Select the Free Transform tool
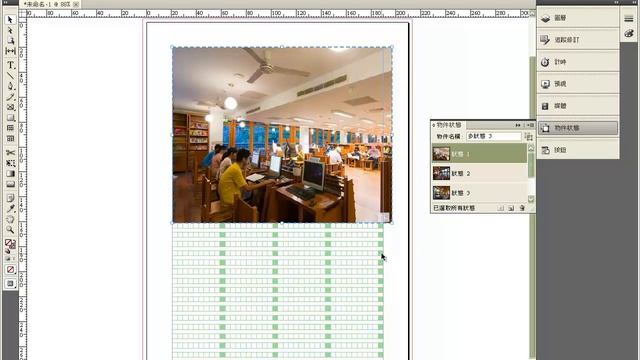640x360 pixels. click(x=10, y=163)
